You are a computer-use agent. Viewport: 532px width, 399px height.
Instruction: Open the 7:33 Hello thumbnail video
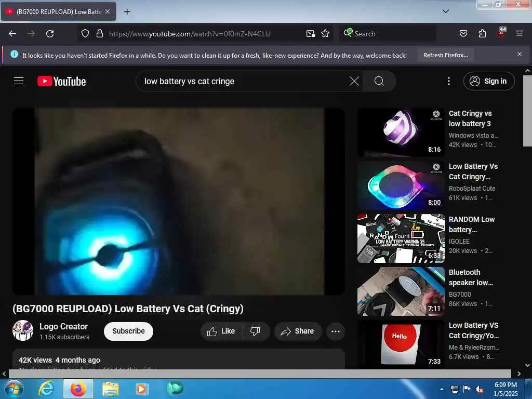(401, 344)
